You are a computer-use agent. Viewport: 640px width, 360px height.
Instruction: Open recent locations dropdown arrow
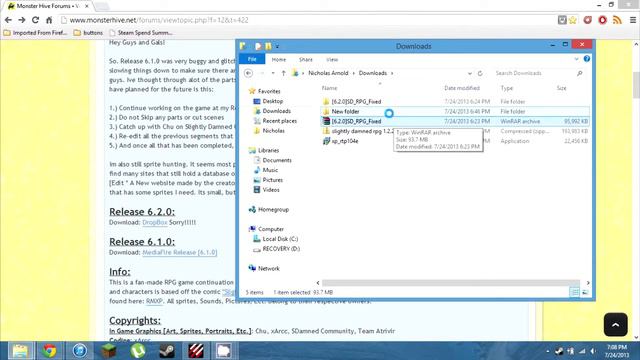click(273, 73)
